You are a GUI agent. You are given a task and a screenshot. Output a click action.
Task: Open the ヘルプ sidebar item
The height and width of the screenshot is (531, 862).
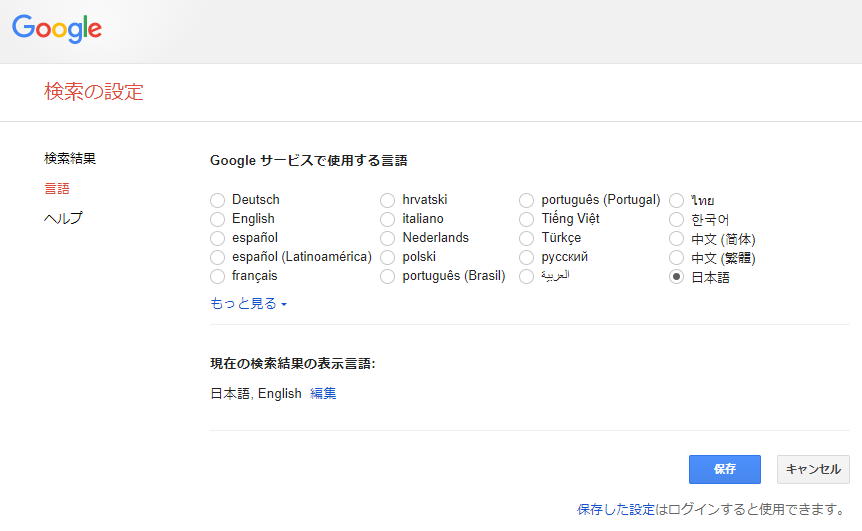point(63,218)
